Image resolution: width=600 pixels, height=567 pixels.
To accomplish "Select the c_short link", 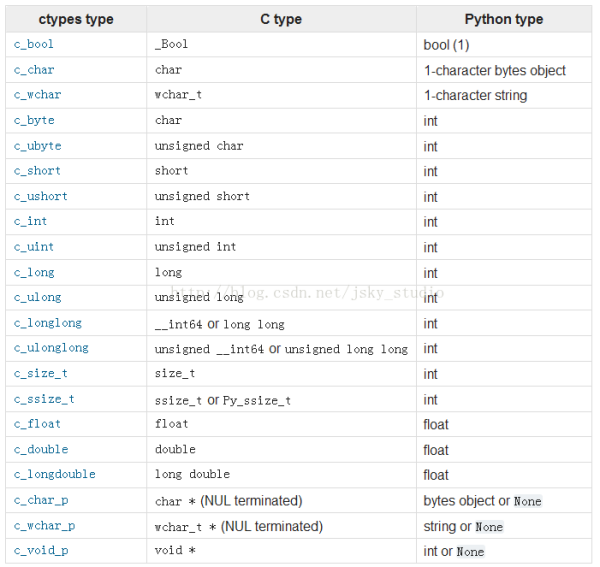I will pyautogui.click(x=37, y=171).
